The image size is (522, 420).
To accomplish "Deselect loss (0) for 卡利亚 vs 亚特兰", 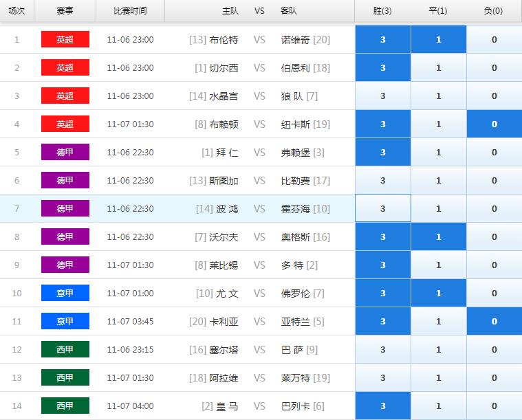I will point(494,322).
